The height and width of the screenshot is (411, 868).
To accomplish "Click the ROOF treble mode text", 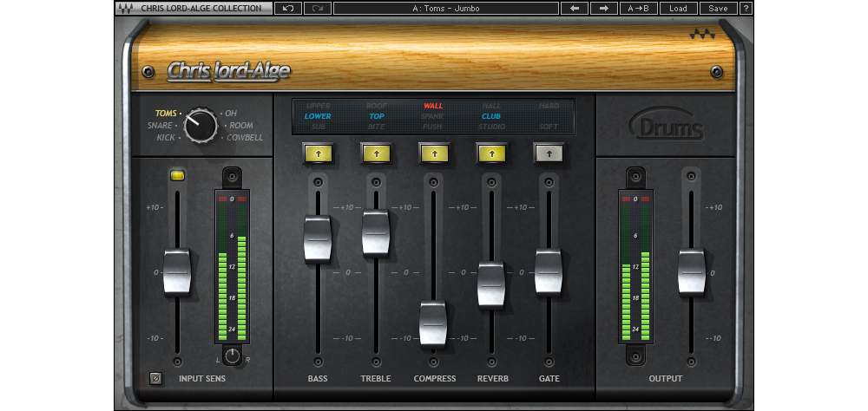I will click(377, 106).
